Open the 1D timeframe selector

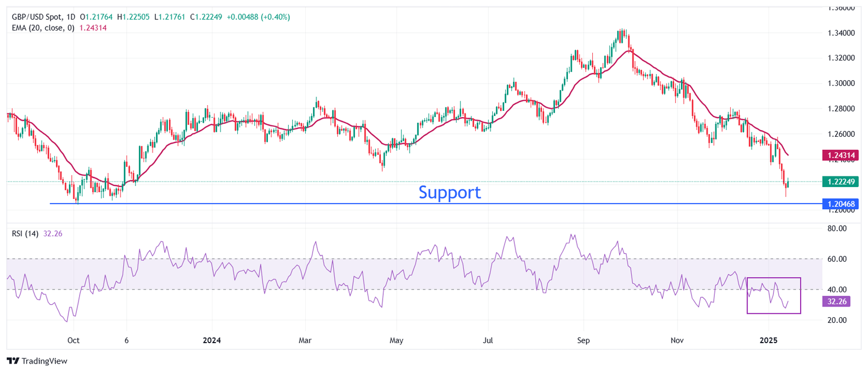pos(71,17)
